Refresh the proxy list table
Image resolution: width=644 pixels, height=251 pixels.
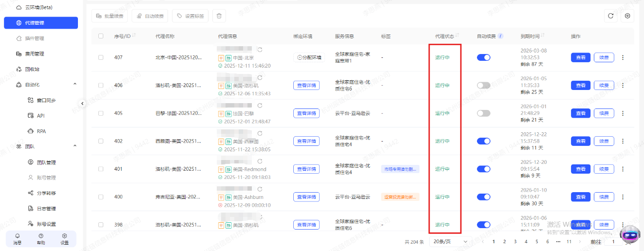(610, 16)
